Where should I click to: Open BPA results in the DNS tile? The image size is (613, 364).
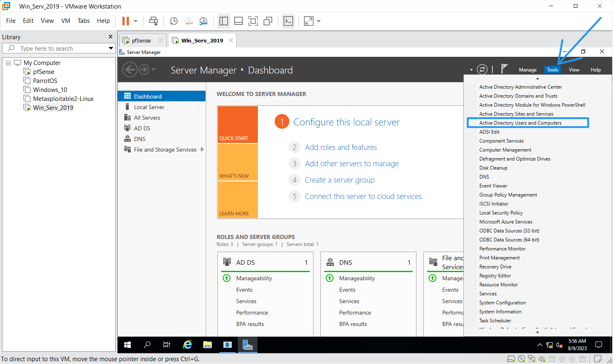(353, 324)
